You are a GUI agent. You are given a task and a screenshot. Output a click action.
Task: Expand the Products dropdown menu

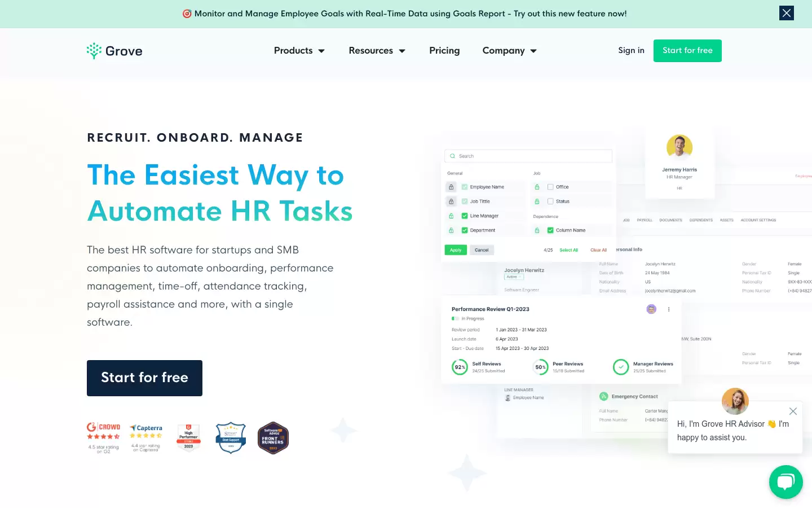point(299,51)
